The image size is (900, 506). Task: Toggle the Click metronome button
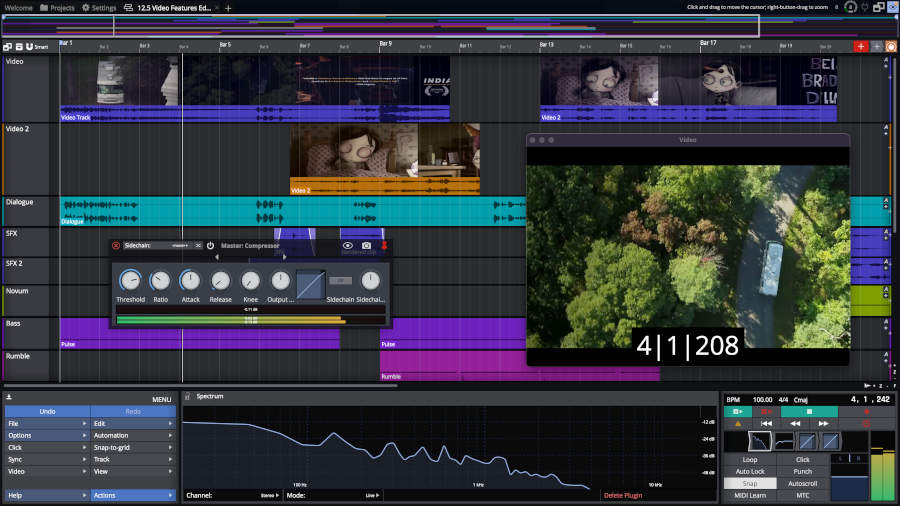(802, 460)
